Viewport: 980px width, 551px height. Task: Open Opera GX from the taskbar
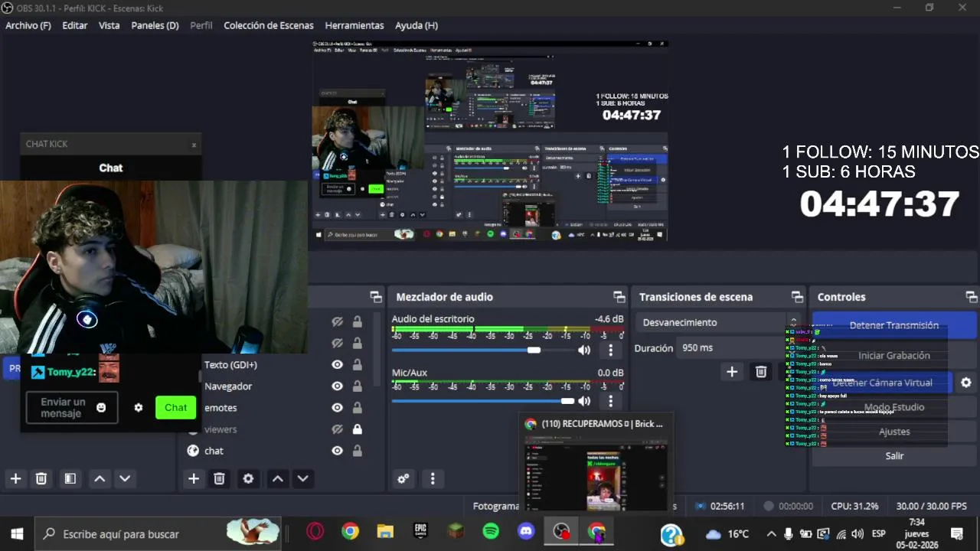[315, 532]
